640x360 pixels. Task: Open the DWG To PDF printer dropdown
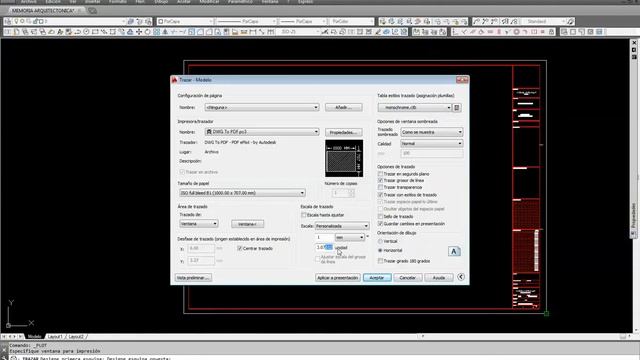click(262, 132)
